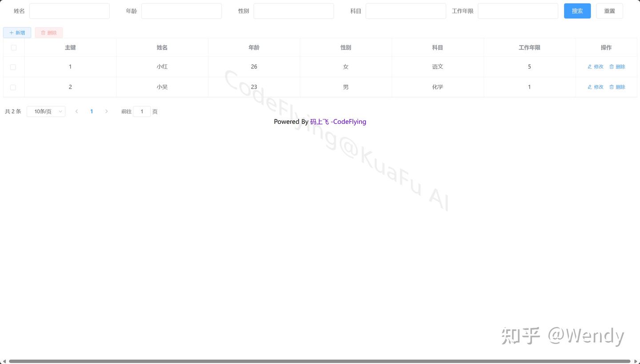The height and width of the screenshot is (364, 640).
Task: Click the 科目 subject input field
Action: (x=405, y=11)
